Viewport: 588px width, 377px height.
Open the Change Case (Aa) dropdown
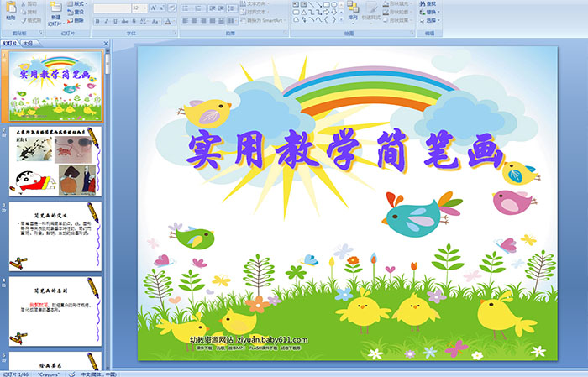point(155,21)
